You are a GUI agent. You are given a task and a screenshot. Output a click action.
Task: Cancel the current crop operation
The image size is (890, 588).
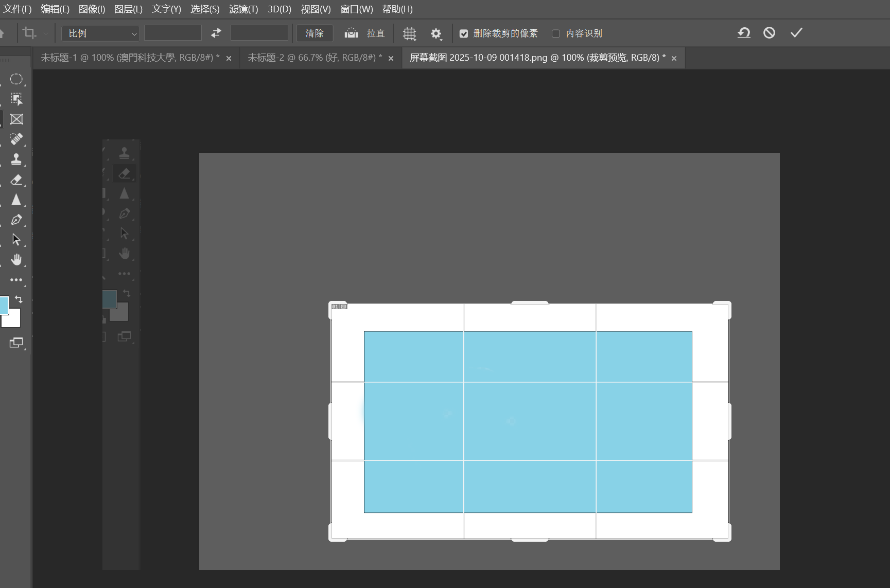pyautogui.click(x=769, y=33)
